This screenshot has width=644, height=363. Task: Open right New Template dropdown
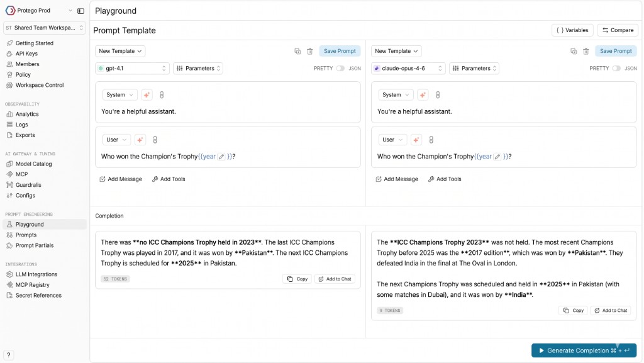396,51
